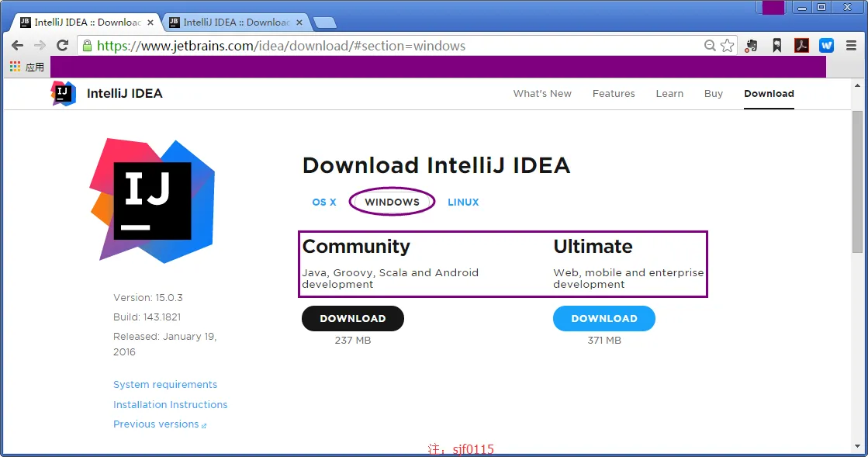Open the Features page
The width and height of the screenshot is (868, 457).
(614, 94)
